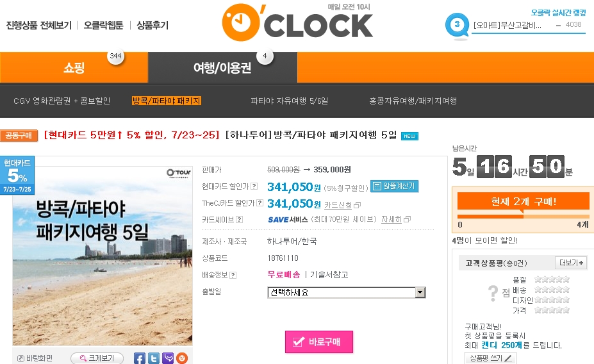Screen dimensions: 594x364
Task: Click the O'CLOCK logo
Action: click(x=297, y=22)
